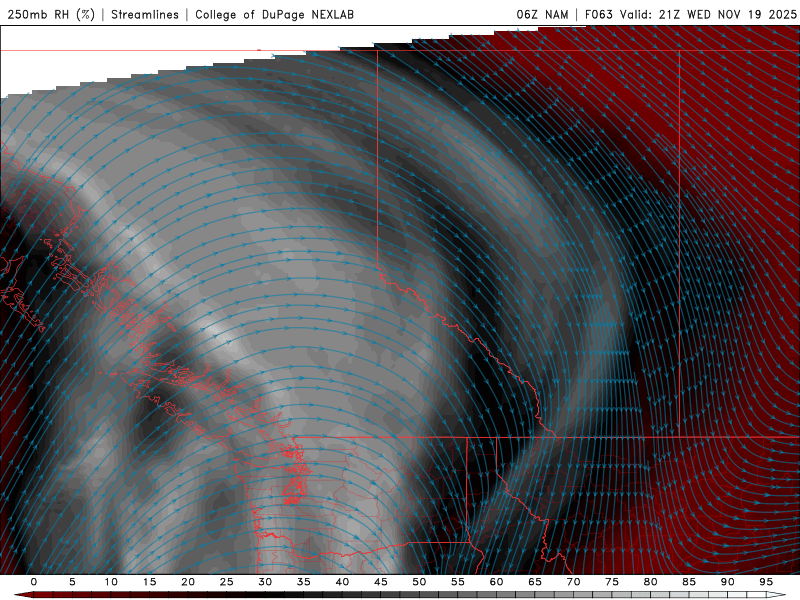800x600 pixels.
Task: Click the "Streamlines" label in header
Action: tap(145, 14)
